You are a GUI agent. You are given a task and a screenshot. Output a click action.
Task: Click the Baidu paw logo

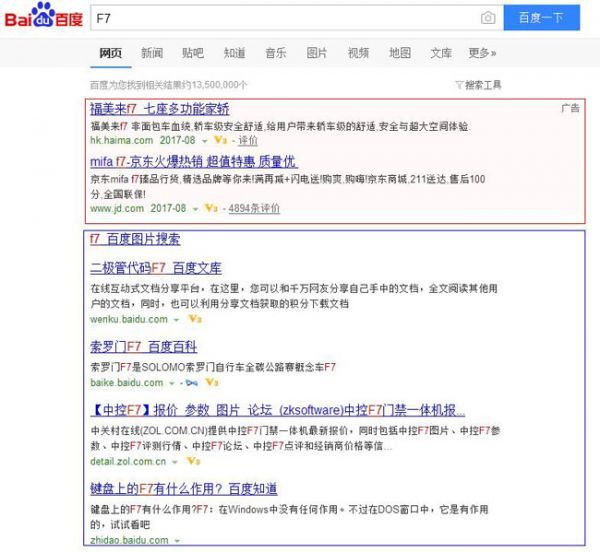coord(44,16)
